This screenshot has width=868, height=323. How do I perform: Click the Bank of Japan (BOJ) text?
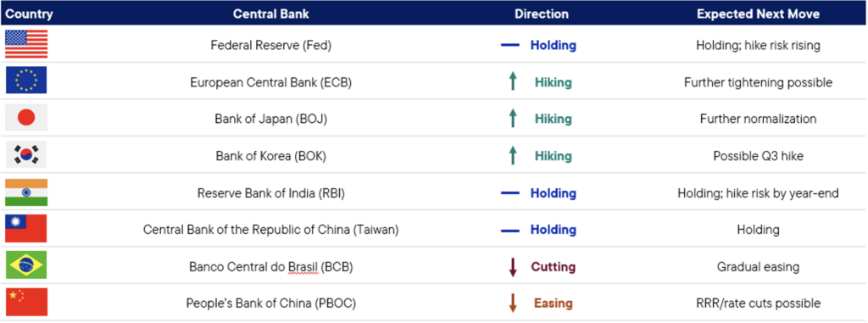(270, 119)
